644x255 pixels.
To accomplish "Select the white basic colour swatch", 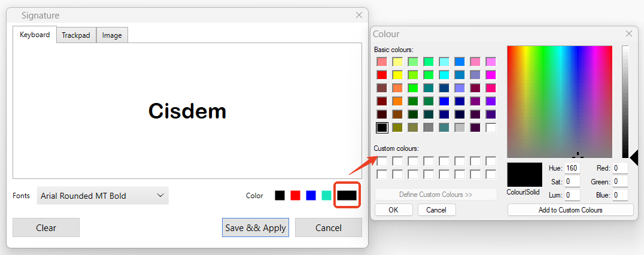I will tap(491, 127).
